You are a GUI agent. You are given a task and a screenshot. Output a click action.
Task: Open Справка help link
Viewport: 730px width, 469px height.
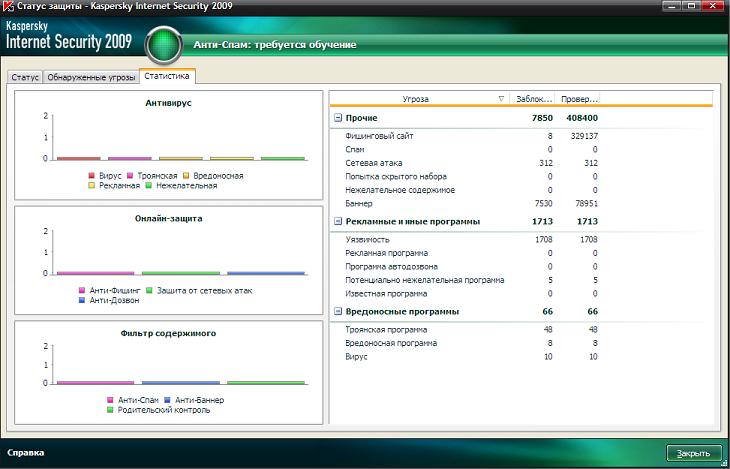pyautogui.click(x=26, y=453)
